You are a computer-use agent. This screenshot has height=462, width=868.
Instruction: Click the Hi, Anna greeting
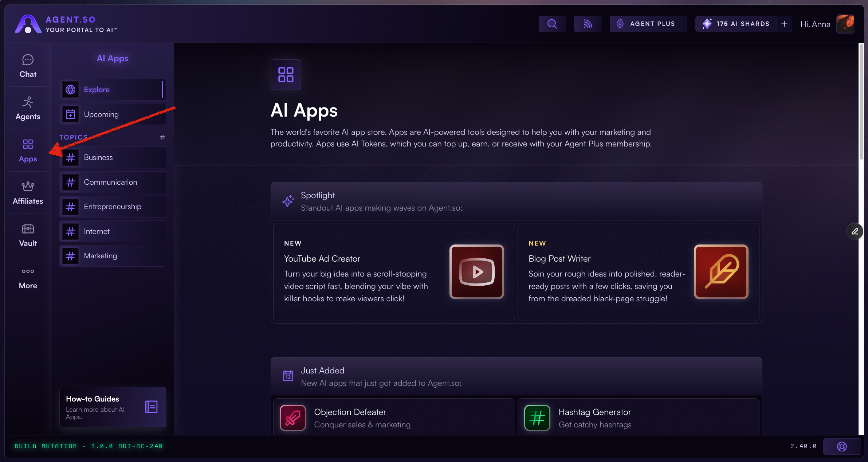815,24
